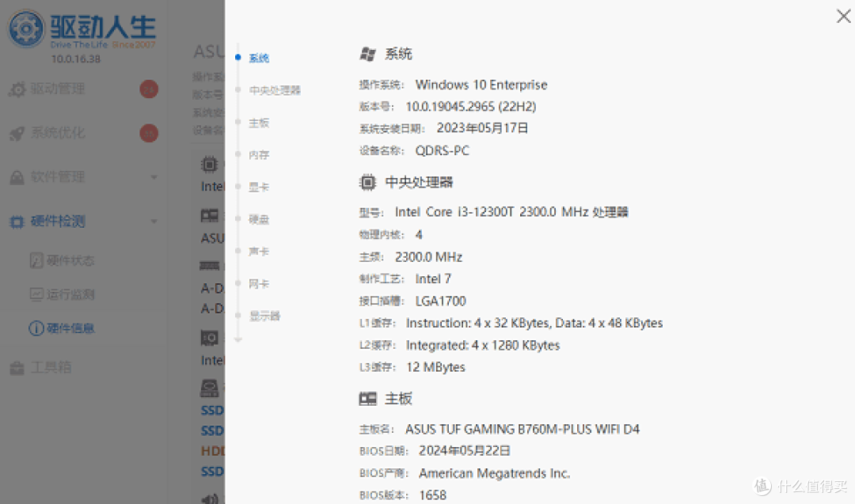This screenshot has height=504, width=855.
Task: Click the Integrated: 4 x 1280 KBytes value
Action: (x=483, y=346)
